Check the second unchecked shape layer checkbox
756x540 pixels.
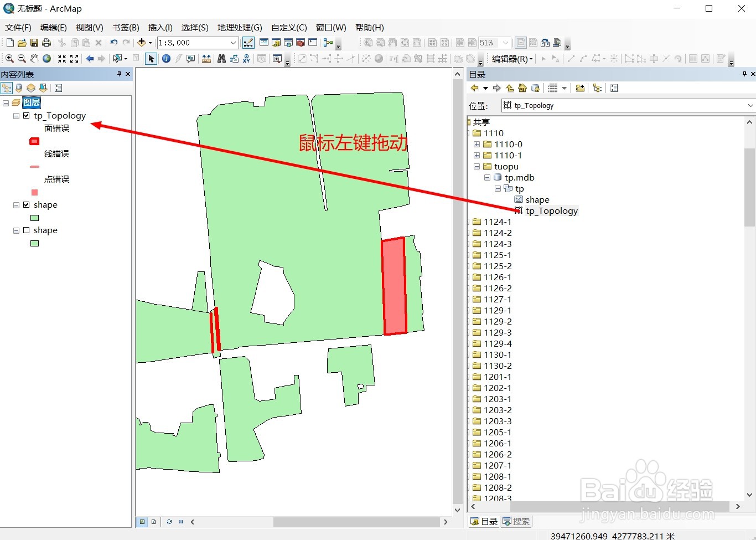(27, 230)
